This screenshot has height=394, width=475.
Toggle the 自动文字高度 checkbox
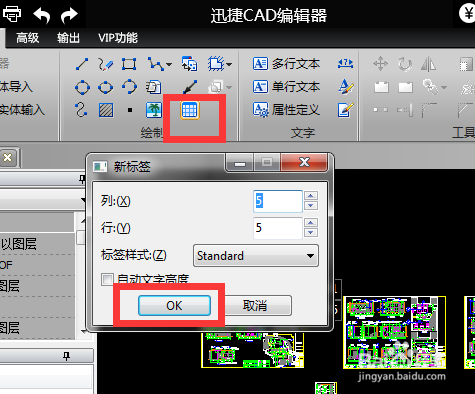(107, 280)
